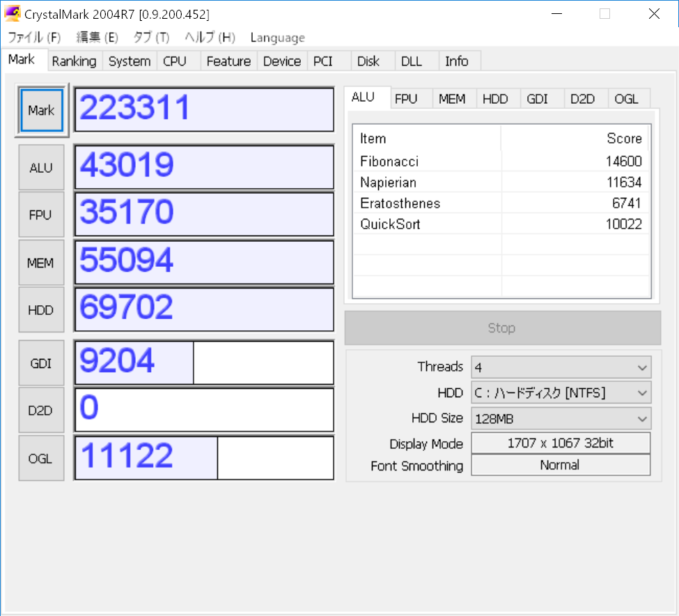
Task: Click the Item column header
Action: click(427, 139)
